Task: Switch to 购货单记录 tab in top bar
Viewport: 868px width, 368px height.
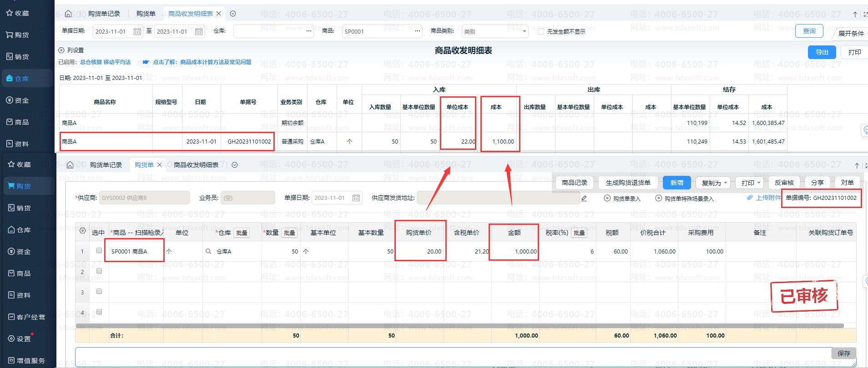Action: pyautogui.click(x=104, y=14)
